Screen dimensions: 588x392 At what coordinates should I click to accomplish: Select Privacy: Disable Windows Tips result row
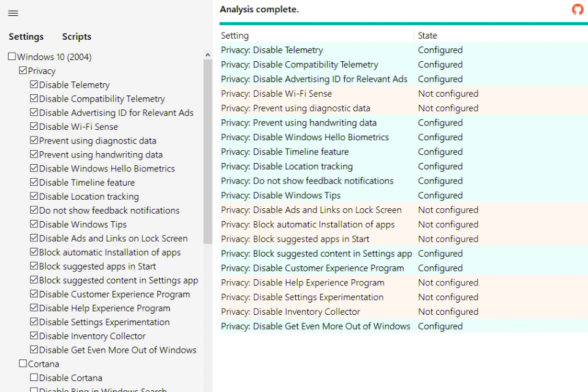[404, 195]
